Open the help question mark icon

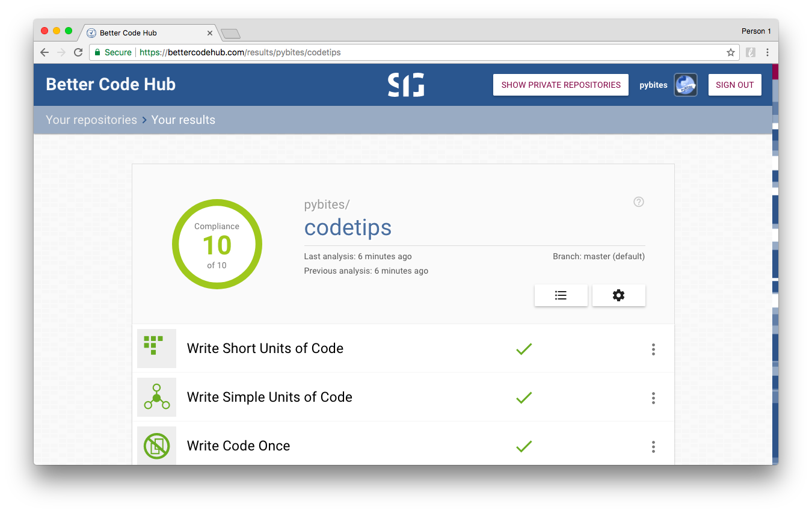(x=638, y=201)
